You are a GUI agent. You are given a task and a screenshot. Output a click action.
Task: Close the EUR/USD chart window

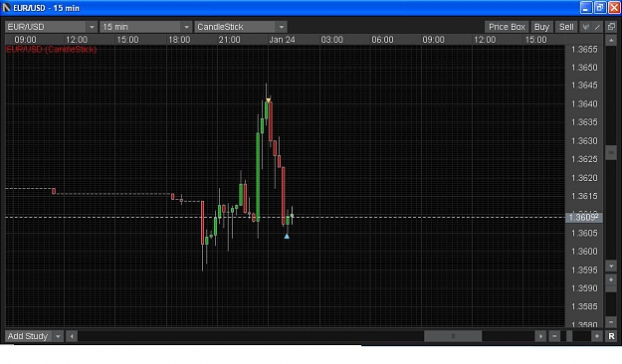614,8
